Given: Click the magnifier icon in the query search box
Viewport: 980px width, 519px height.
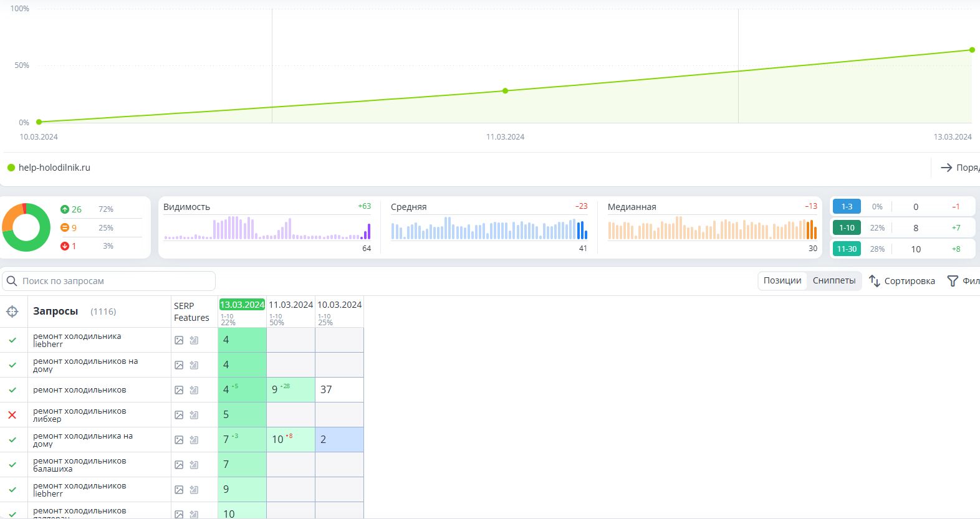Looking at the screenshot, I should (12, 281).
